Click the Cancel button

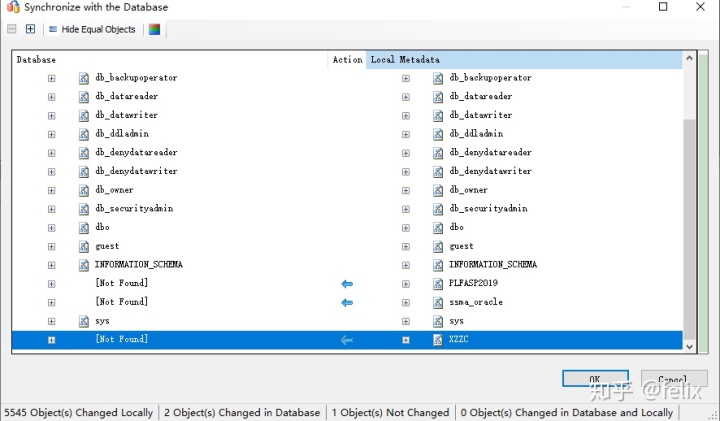(674, 379)
